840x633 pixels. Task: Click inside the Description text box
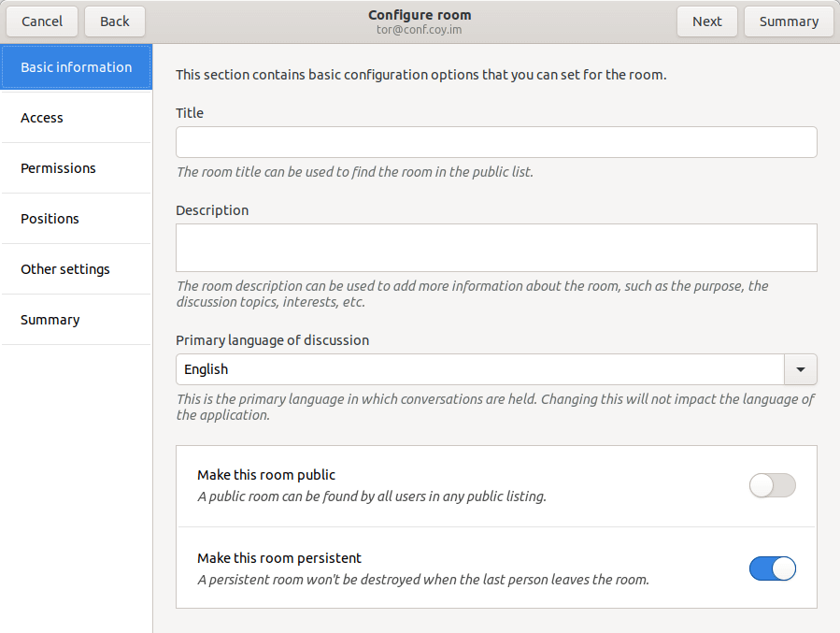496,248
